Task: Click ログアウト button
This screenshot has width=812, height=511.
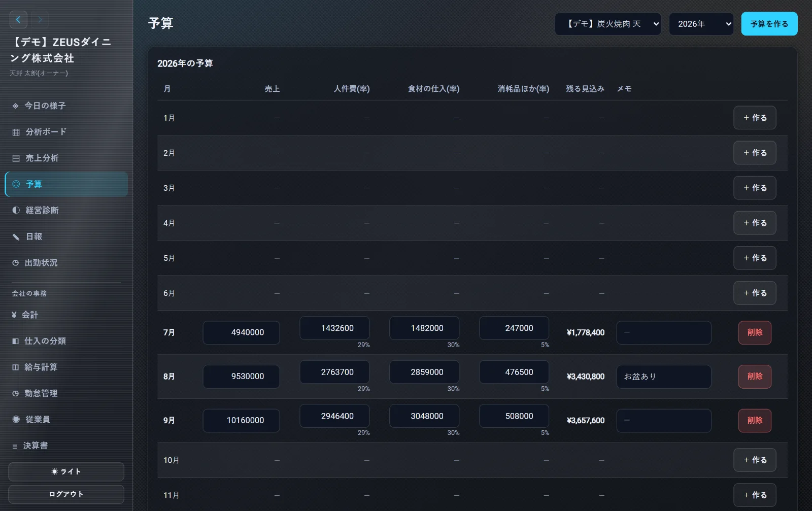Action: pyautogui.click(x=66, y=494)
